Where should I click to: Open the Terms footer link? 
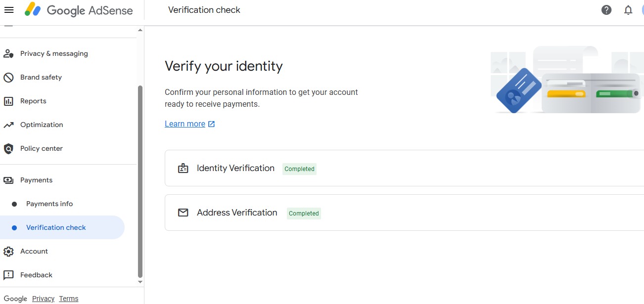tap(69, 299)
